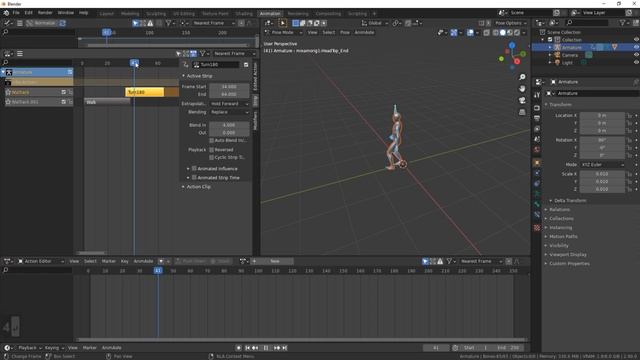Open the Output properties tab icon
The image size is (640, 360).
[x=537, y=118]
